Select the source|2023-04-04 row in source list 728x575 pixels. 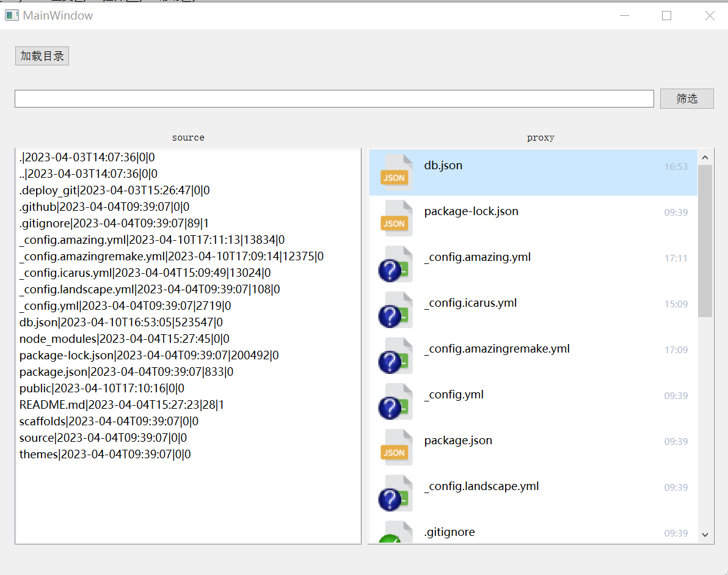pos(188,438)
